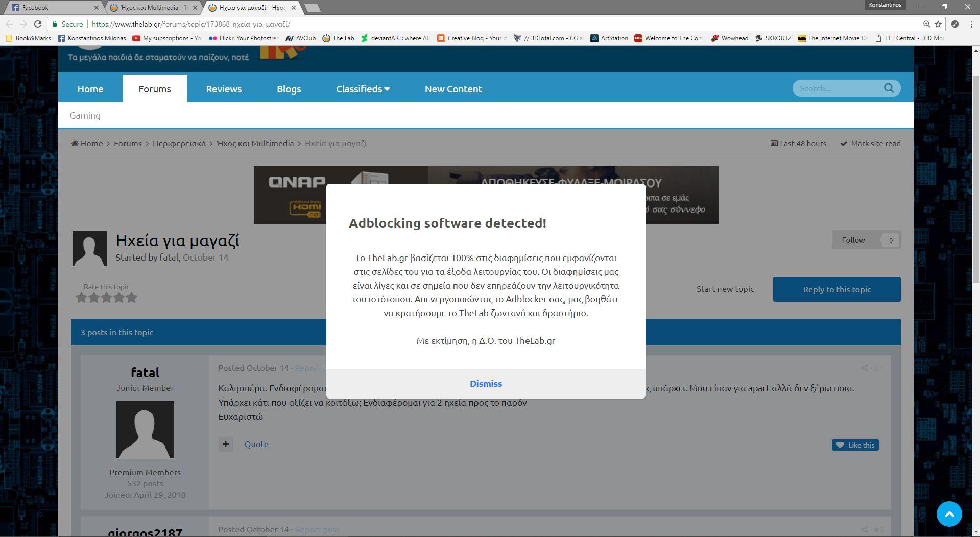Go to Home in the breadcrumb
The image size is (980, 537).
point(87,144)
